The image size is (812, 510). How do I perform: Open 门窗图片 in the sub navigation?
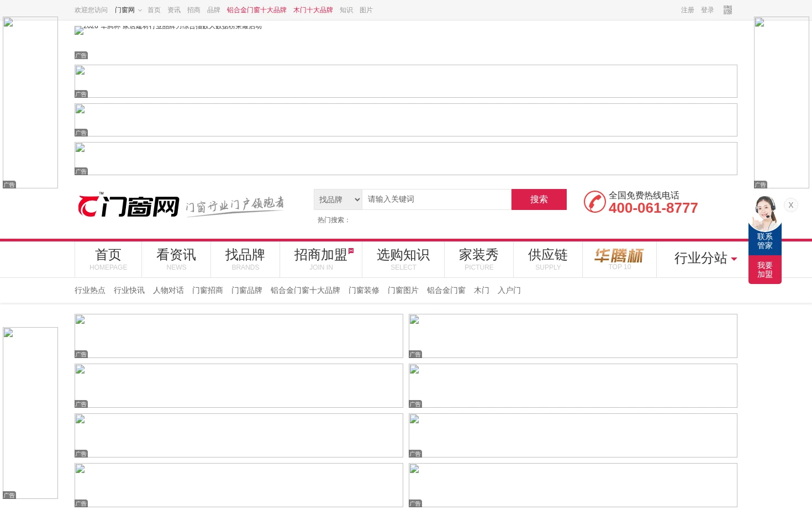(403, 290)
